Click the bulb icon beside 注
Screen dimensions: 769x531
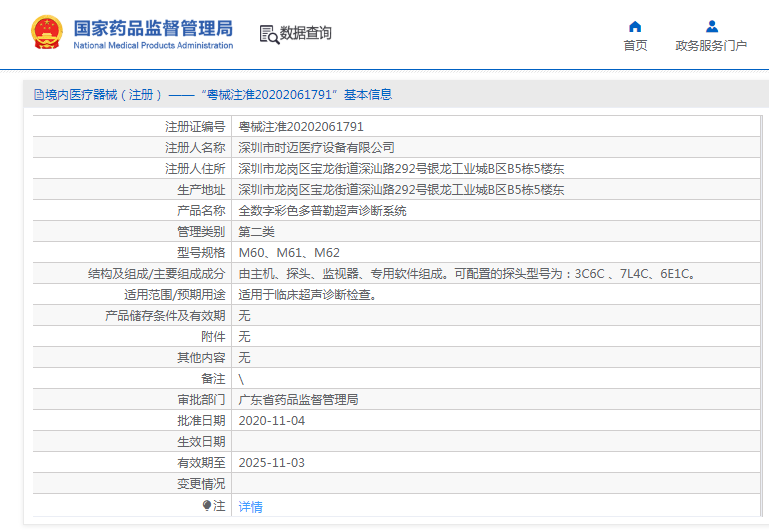[207, 505]
